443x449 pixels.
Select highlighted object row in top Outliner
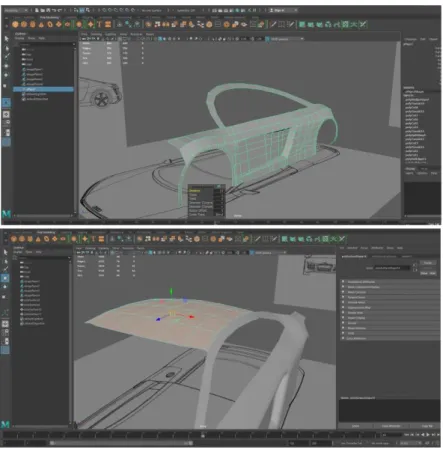point(43,89)
